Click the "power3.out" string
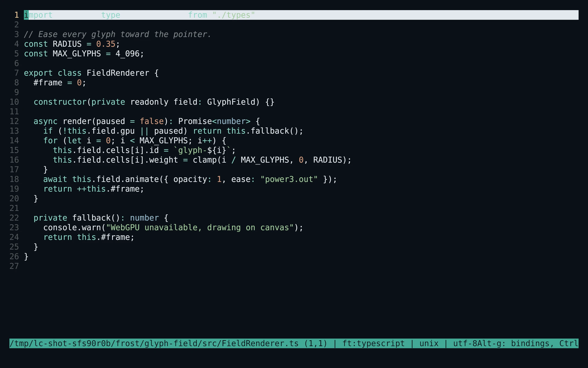This screenshot has height=368, width=588. click(289, 179)
